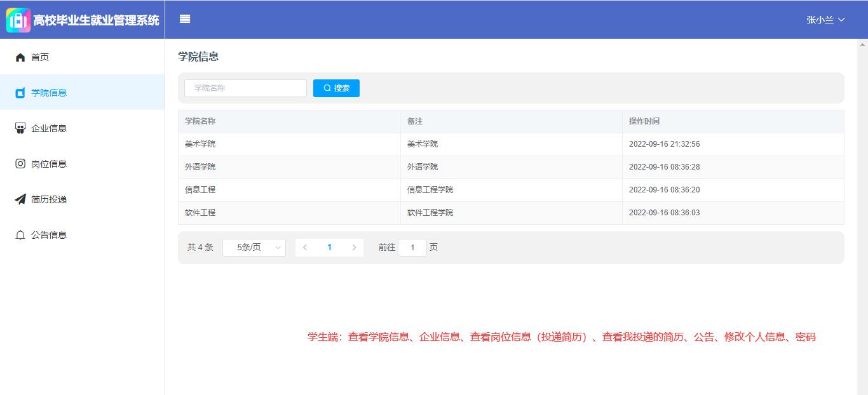Go to previous page using left chevron
The width and height of the screenshot is (868, 395).
tap(305, 248)
